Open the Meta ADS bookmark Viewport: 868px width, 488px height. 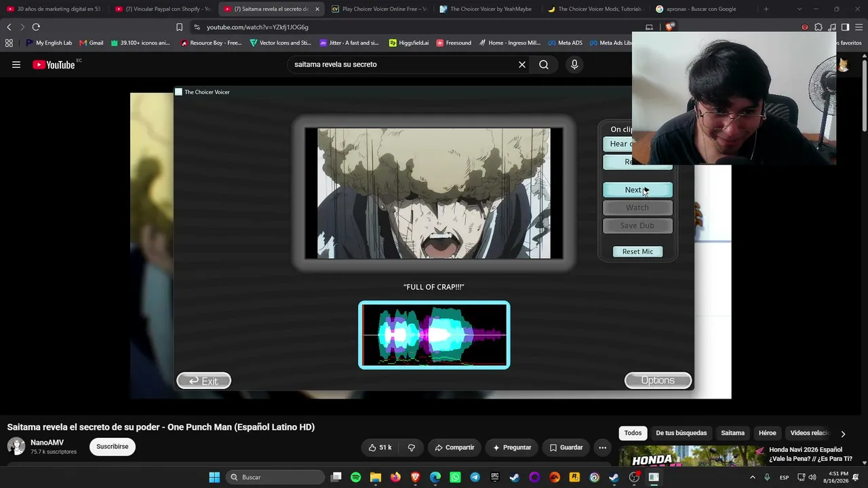566,43
